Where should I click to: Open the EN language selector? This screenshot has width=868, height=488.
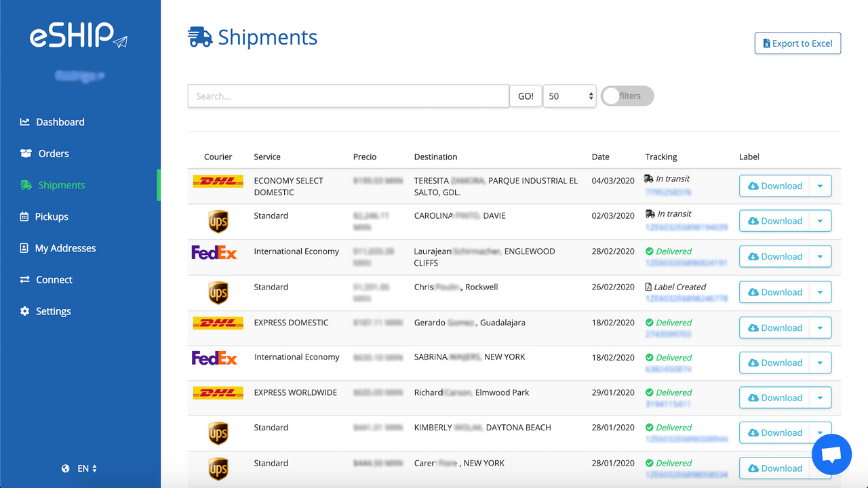pyautogui.click(x=83, y=468)
